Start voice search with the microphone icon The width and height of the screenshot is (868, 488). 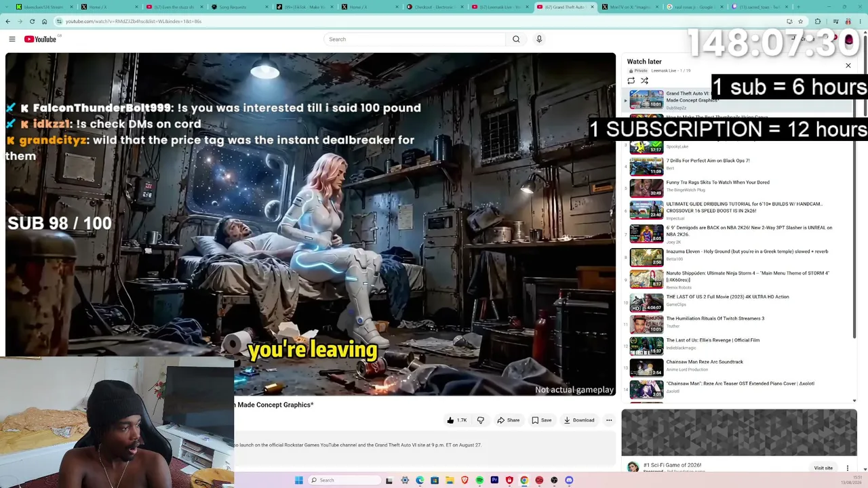539,39
